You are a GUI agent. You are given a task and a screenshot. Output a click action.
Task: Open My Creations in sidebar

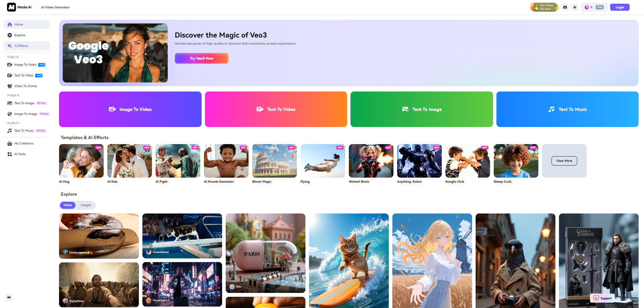coord(23,143)
